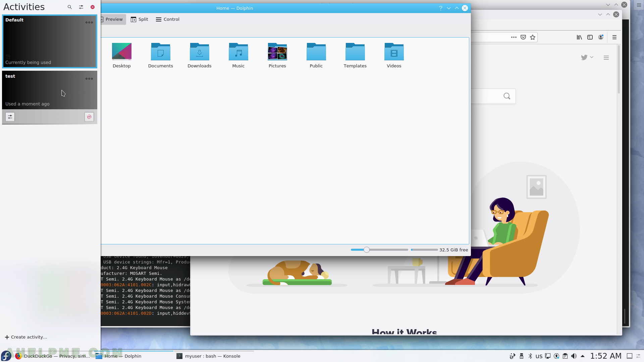
Task: Select the Downloads folder
Action: click(x=200, y=56)
